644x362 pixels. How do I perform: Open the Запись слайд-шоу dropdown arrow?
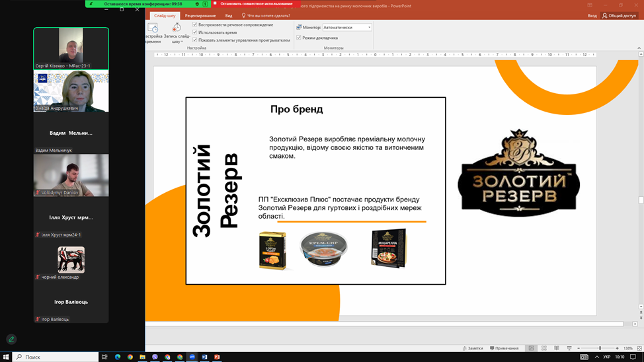[x=182, y=42]
